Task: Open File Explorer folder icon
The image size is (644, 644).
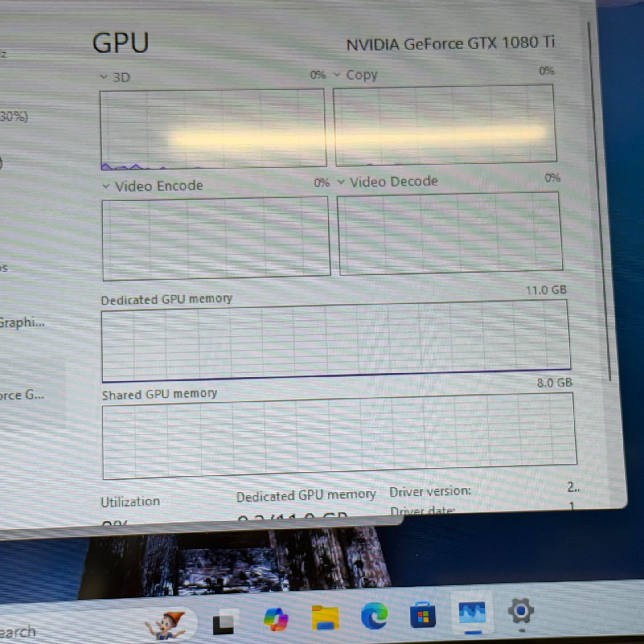Action: pyautogui.click(x=325, y=618)
